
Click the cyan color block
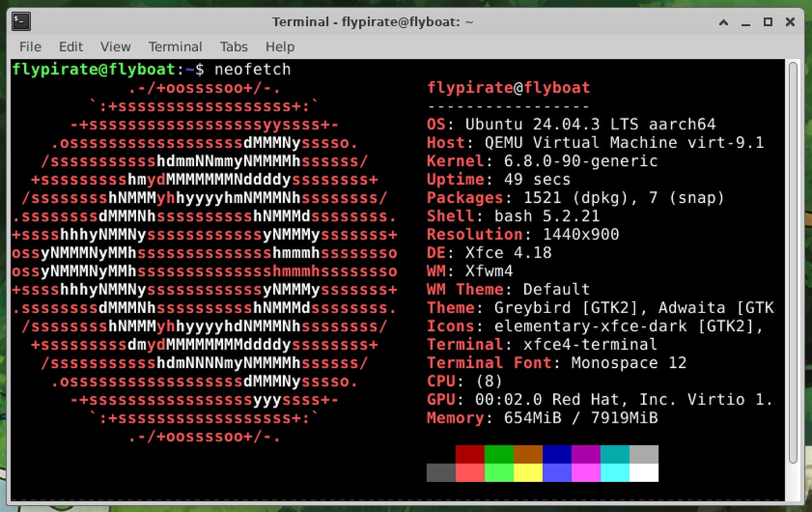click(x=615, y=472)
